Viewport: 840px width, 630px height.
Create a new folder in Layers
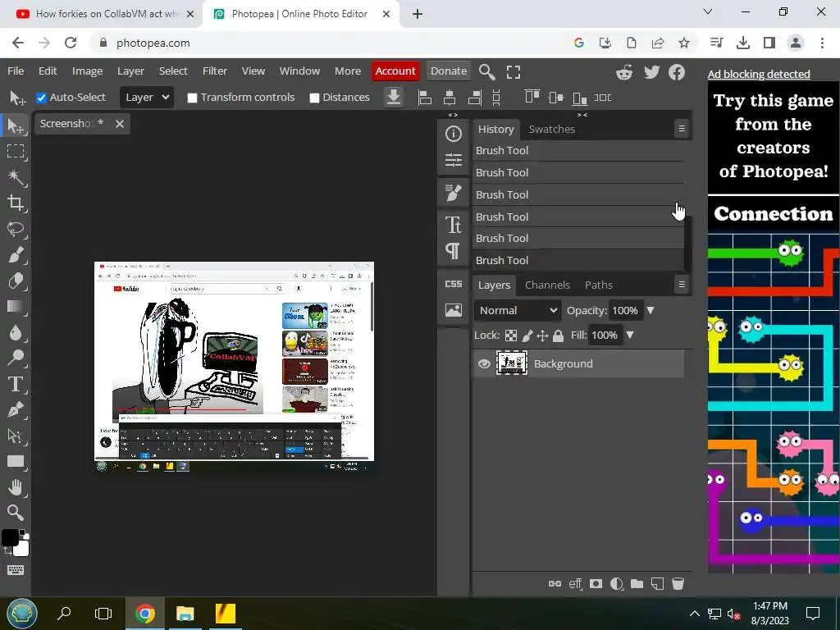point(637,583)
